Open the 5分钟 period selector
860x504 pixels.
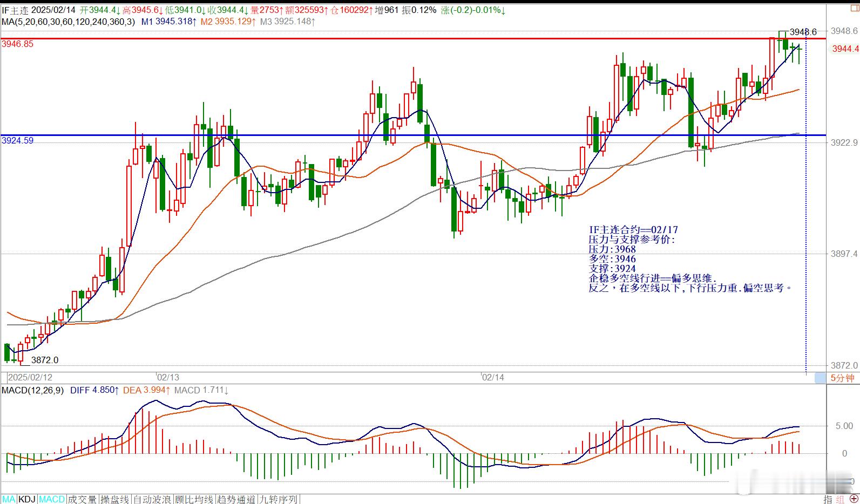[x=843, y=378]
